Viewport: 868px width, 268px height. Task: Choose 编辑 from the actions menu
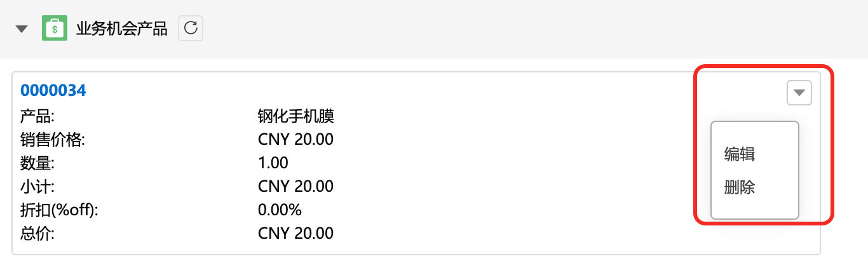pos(740,154)
